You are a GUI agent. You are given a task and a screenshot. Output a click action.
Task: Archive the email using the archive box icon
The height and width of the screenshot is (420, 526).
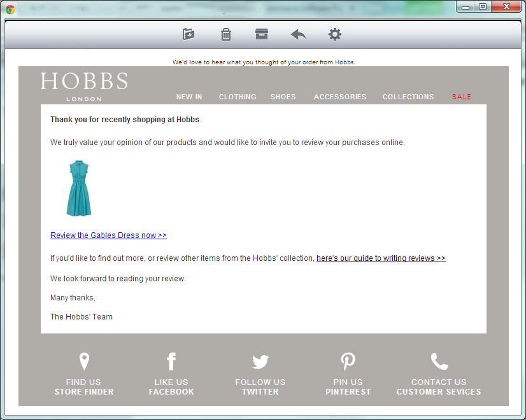coord(262,34)
